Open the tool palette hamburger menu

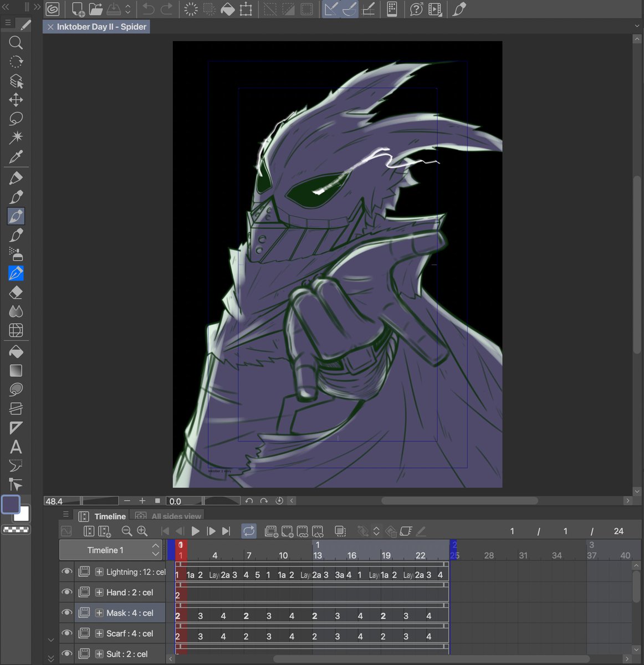tap(8, 23)
